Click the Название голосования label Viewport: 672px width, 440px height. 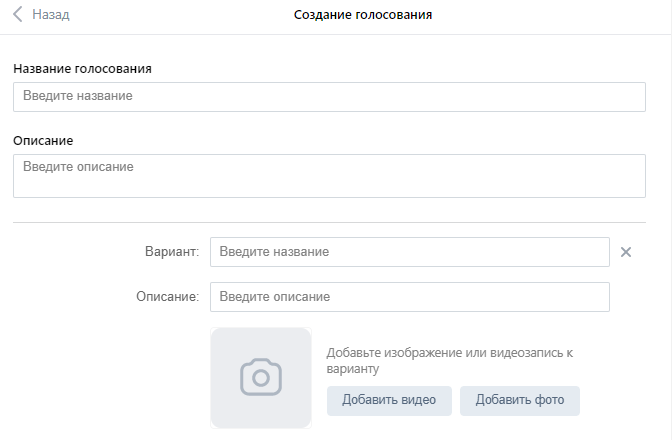pyautogui.click(x=82, y=69)
